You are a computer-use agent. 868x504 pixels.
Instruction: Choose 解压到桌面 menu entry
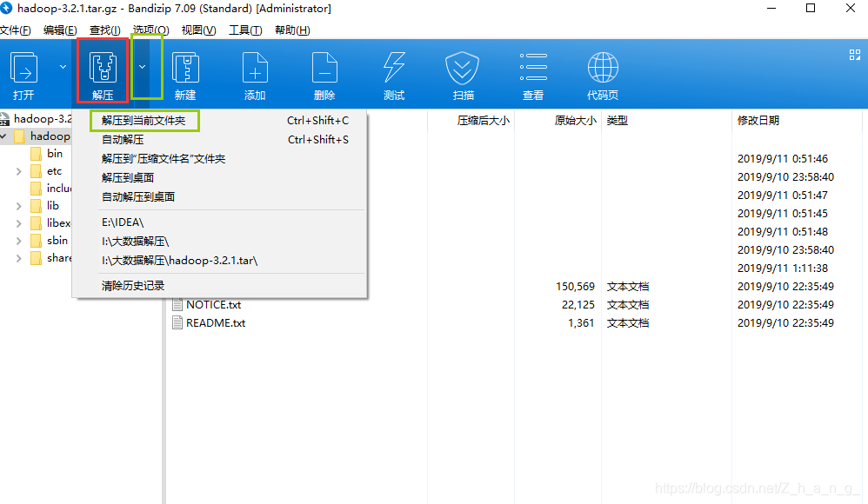220,177
